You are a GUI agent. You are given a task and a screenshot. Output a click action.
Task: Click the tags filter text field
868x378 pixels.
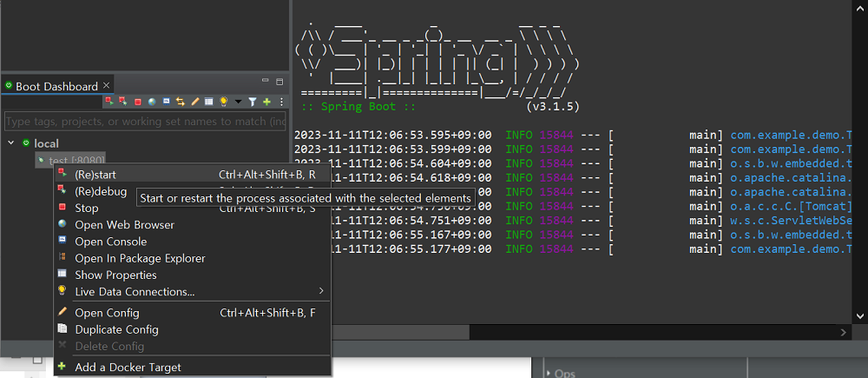(x=145, y=122)
